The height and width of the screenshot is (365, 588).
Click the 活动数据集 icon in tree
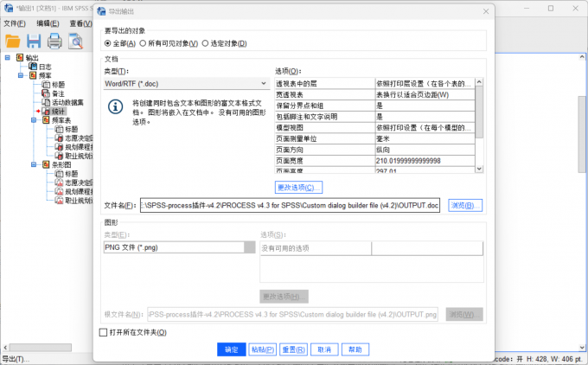coord(46,102)
